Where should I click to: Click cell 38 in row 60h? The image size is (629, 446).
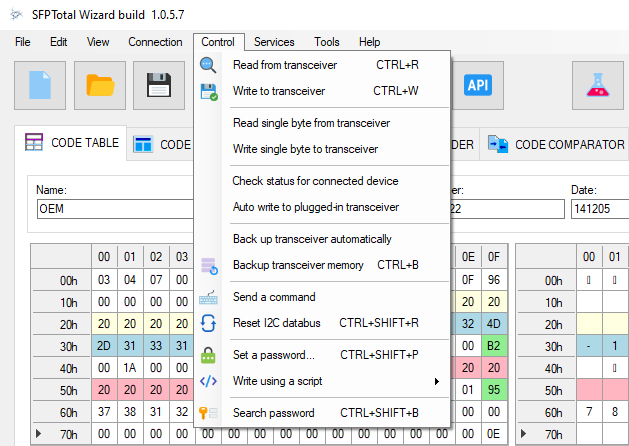tap(130, 412)
